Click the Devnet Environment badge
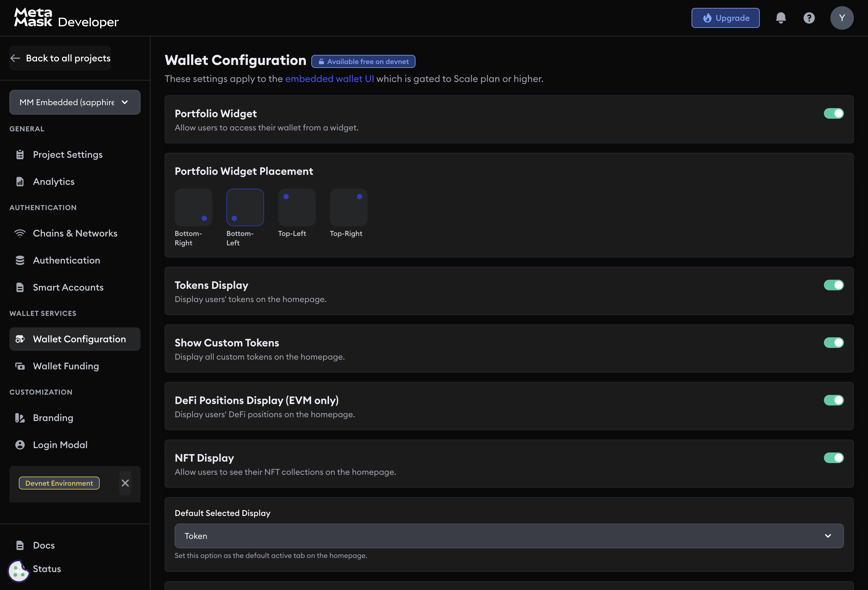The height and width of the screenshot is (590, 868). [x=59, y=483]
